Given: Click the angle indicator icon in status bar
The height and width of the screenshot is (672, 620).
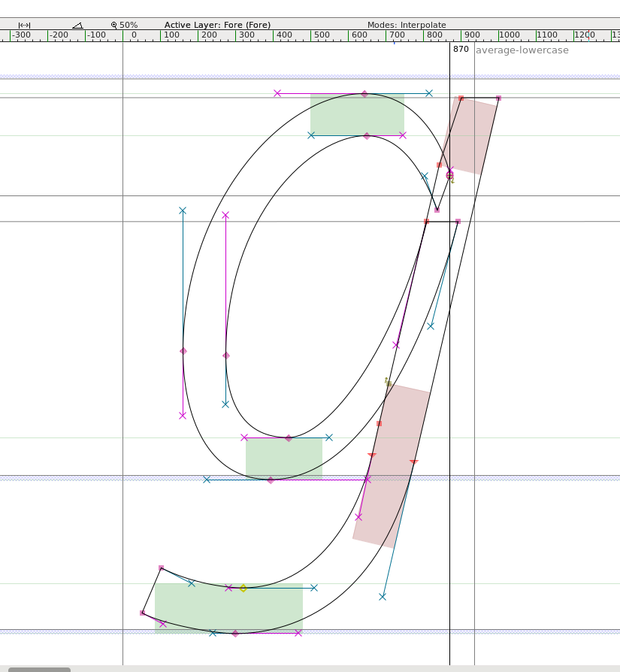Looking at the screenshot, I should click(x=77, y=25).
